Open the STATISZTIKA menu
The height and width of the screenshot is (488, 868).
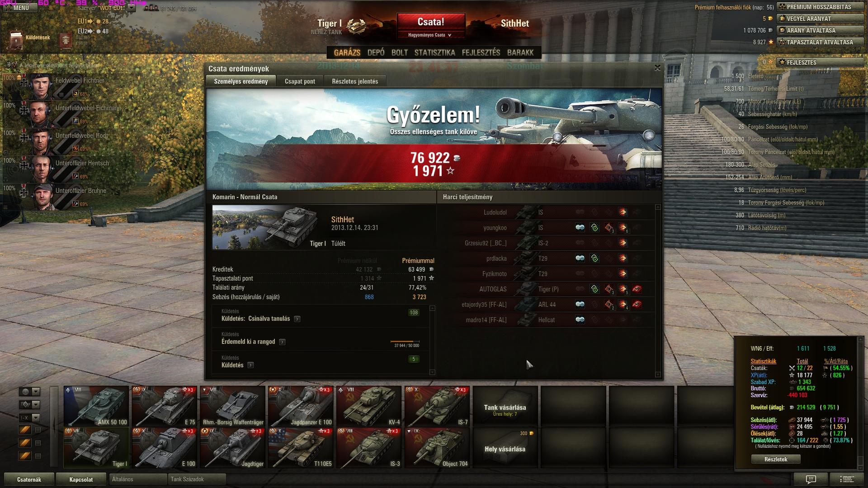click(x=434, y=53)
